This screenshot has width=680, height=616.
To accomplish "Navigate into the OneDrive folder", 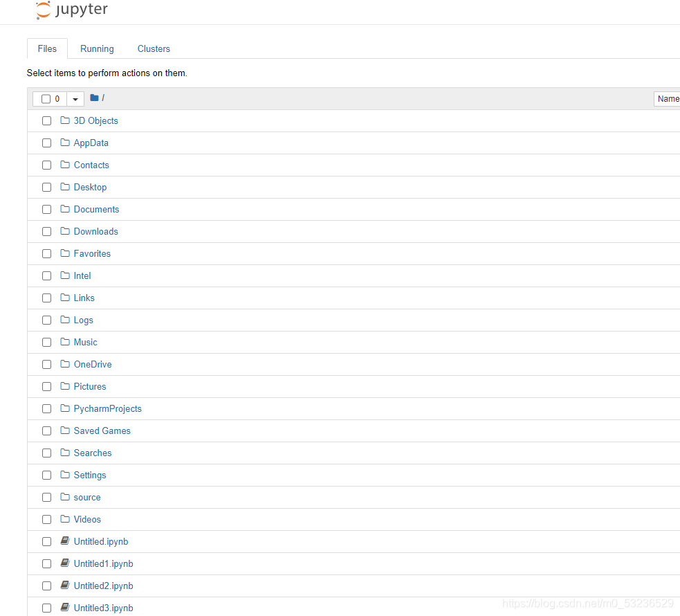I will 93,364.
